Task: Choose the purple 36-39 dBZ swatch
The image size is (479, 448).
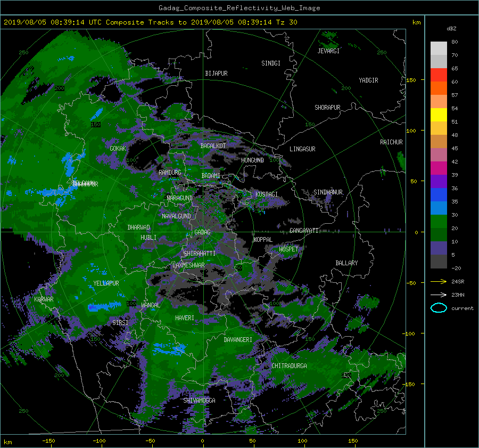Action: (439, 182)
